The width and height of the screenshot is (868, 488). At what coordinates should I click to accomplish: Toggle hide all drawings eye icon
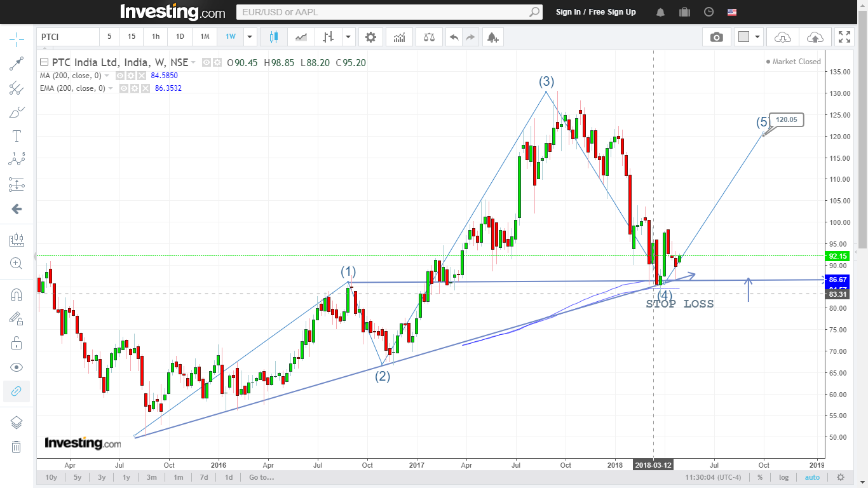[x=17, y=367]
